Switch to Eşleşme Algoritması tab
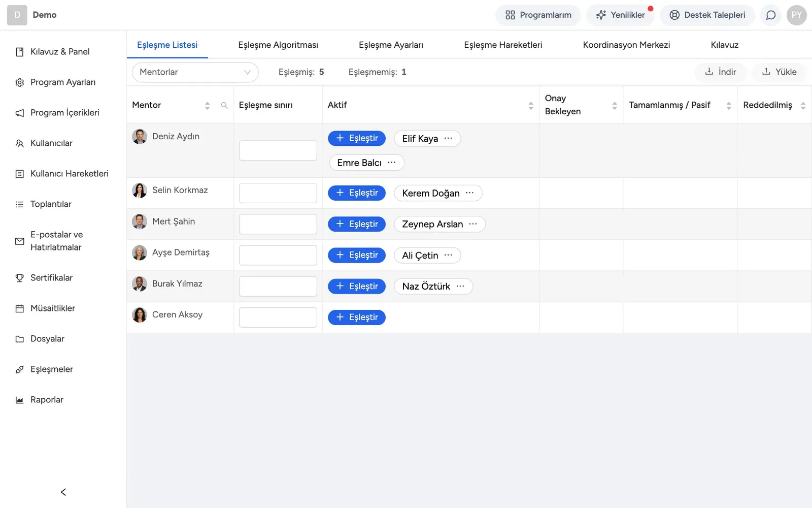The image size is (812, 508). coord(278,45)
